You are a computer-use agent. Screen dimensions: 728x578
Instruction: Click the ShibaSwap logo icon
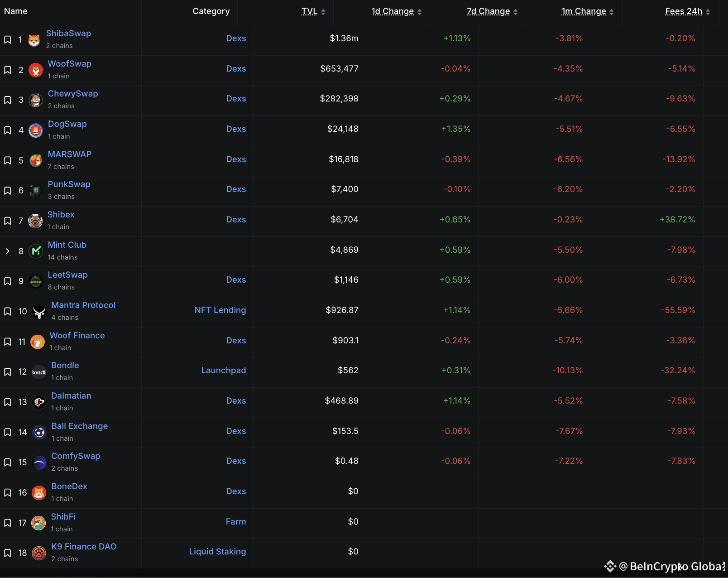pyautogui.click(x=34, y=40)
